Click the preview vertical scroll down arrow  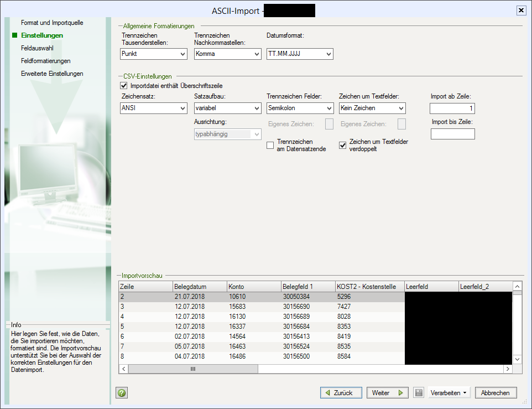tap(517, 359)
